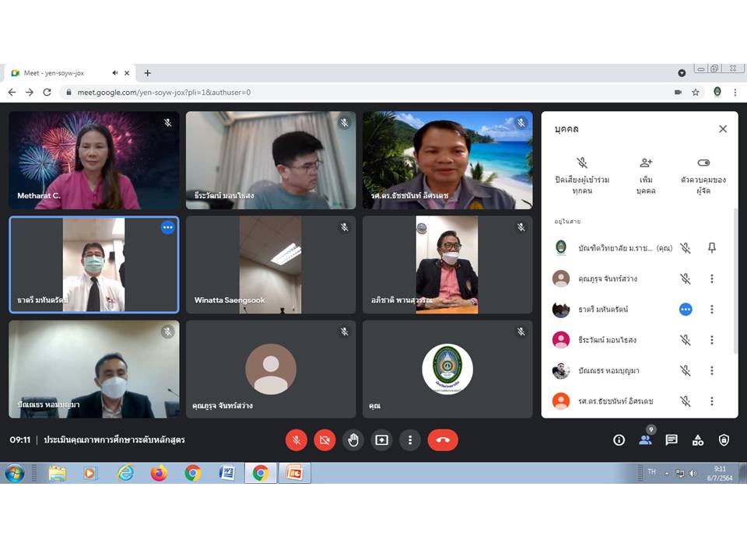Click the บุคคล panel heading
The width and height of the screenshot is (747, 560).
pyautogui.click(x=566, y=129)
